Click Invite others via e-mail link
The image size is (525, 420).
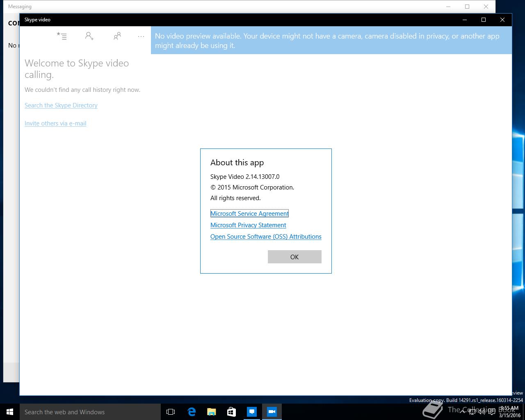pyautogui.click(x=55, y=123)
